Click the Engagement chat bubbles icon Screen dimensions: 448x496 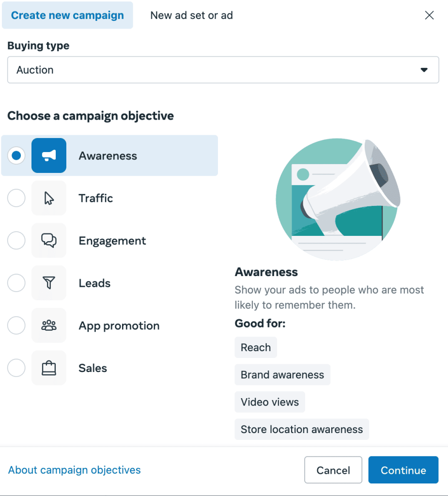click(49, 241)
